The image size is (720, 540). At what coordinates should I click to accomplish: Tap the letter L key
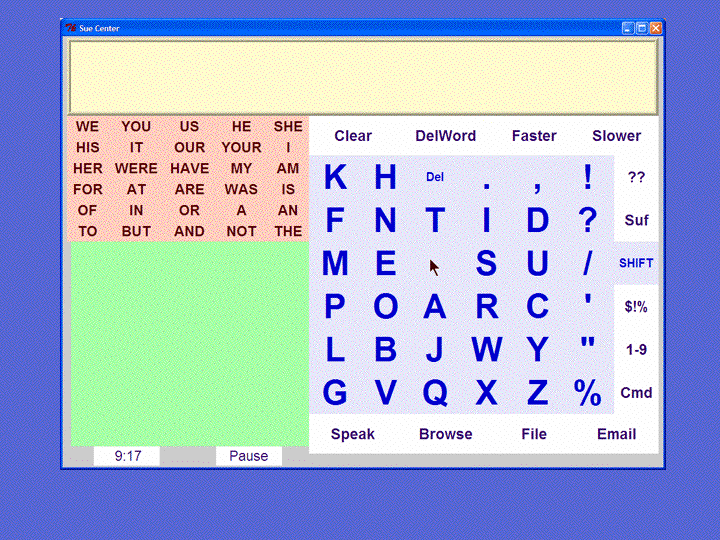pos(335,349)
